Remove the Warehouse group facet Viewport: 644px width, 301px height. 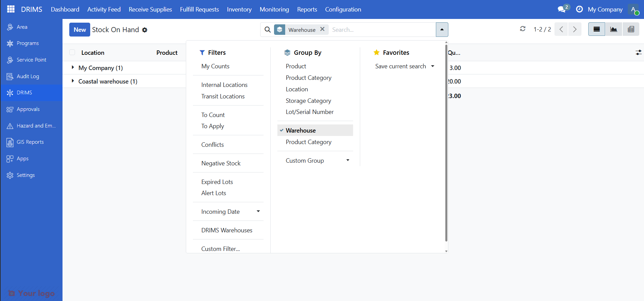click(322, 29)
